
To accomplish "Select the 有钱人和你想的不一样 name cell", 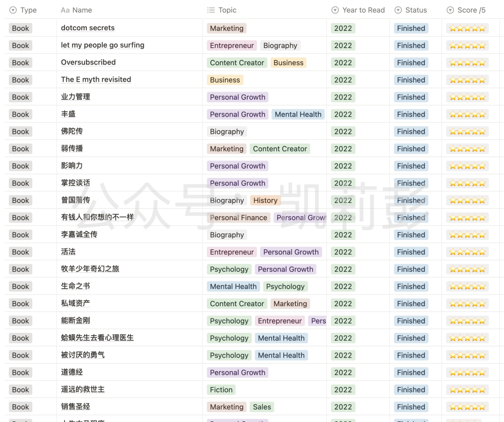I will click(130, 217).
